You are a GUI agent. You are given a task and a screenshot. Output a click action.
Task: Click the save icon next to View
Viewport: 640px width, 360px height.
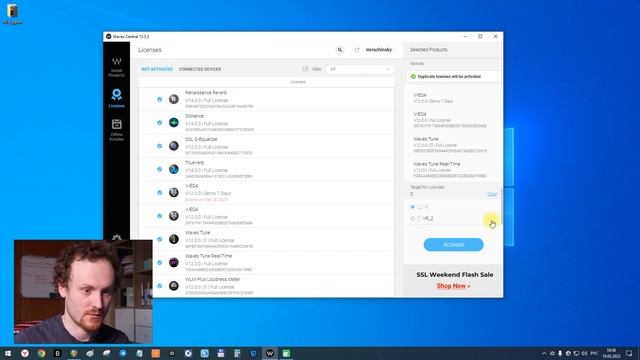coord(305,69)
